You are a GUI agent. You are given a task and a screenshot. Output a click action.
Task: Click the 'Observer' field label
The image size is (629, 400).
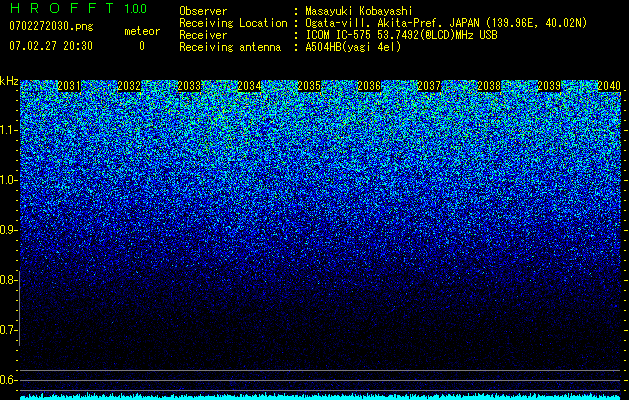[x=203, y=11]
